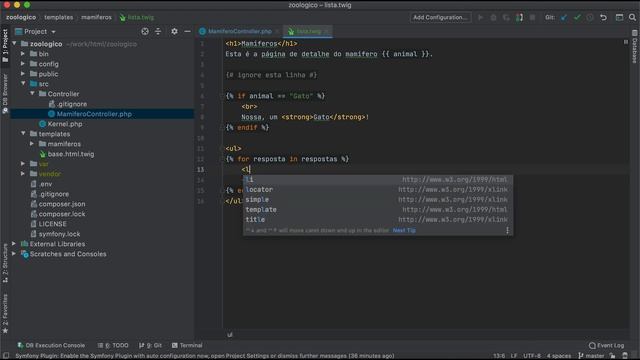
Task: Open the Database tool window on right edge
Action: tap(634, 47)
